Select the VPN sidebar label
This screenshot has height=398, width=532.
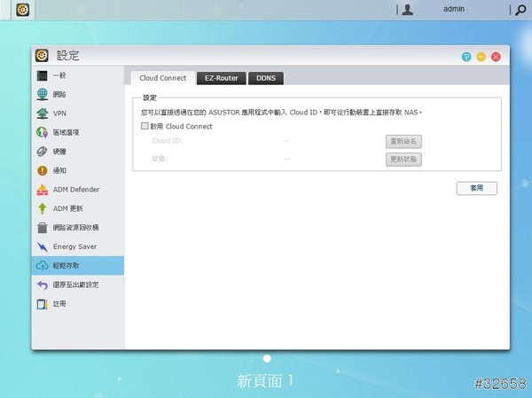tap(59, 113)
